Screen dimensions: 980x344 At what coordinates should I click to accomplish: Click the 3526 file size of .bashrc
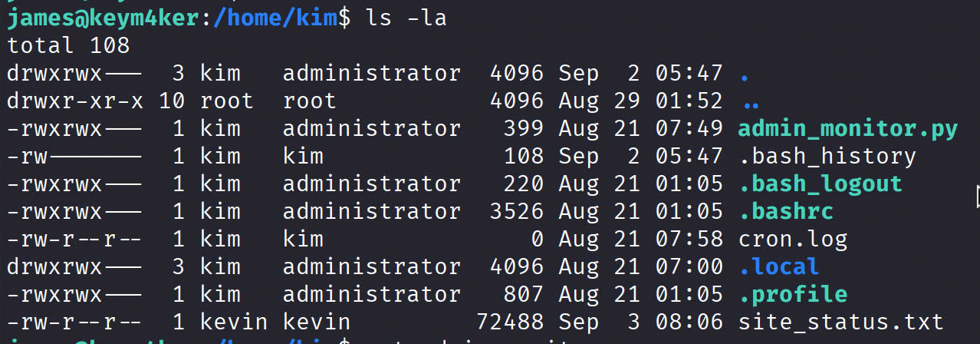516,211
